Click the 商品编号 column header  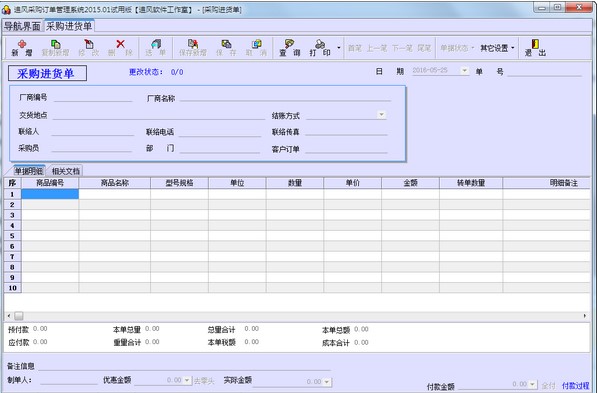(50, 183)
